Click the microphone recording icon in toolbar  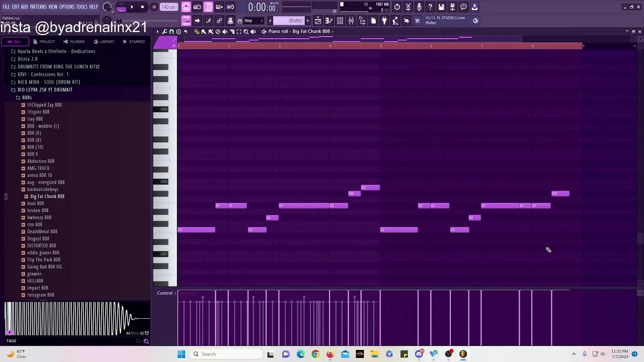coord(419,7)
